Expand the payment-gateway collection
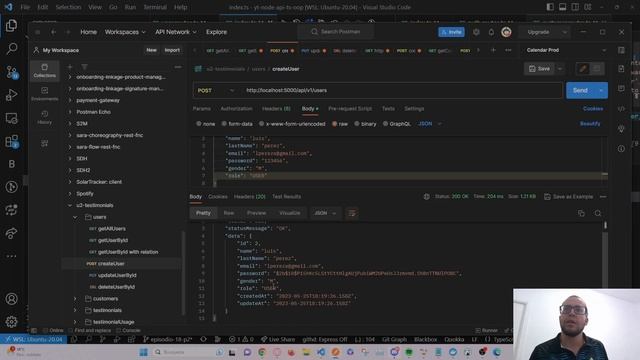This screenshot has width=640, height=360. (x=70, y=100)
